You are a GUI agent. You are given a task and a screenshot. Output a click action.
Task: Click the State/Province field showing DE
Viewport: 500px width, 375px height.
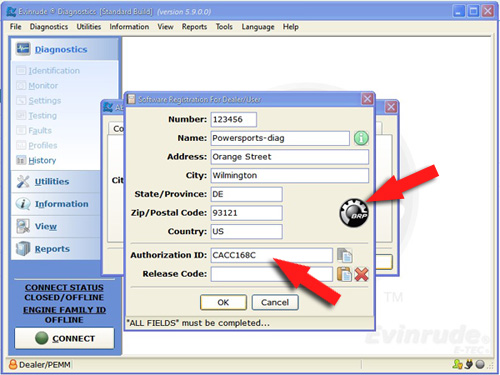[247, 194]
